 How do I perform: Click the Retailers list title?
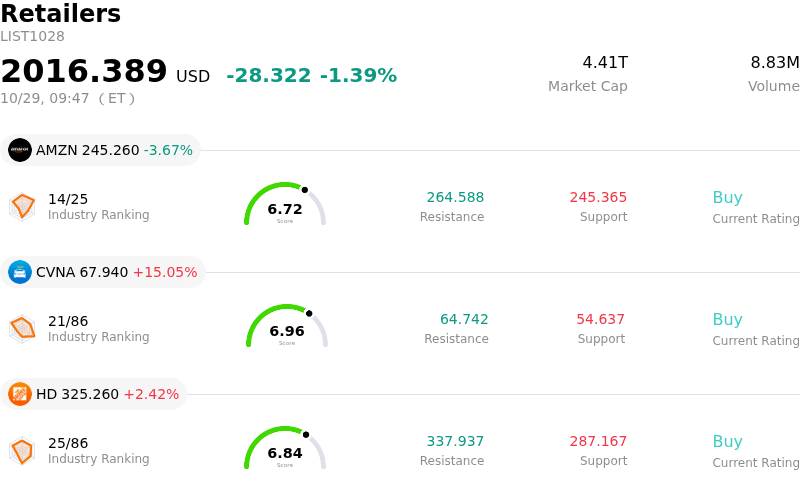click(x=61, y=13)
